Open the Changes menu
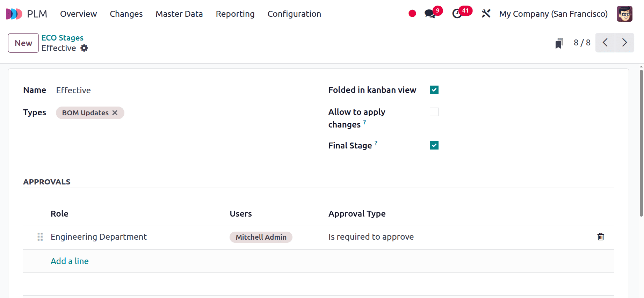The image size is (644, 298). tap(126, 14)
